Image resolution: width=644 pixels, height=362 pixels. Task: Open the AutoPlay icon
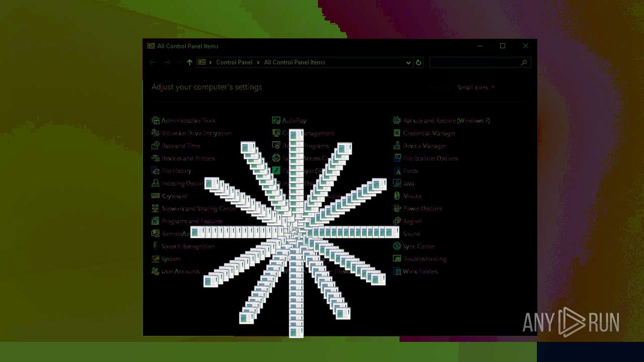(x=276, y=121)
